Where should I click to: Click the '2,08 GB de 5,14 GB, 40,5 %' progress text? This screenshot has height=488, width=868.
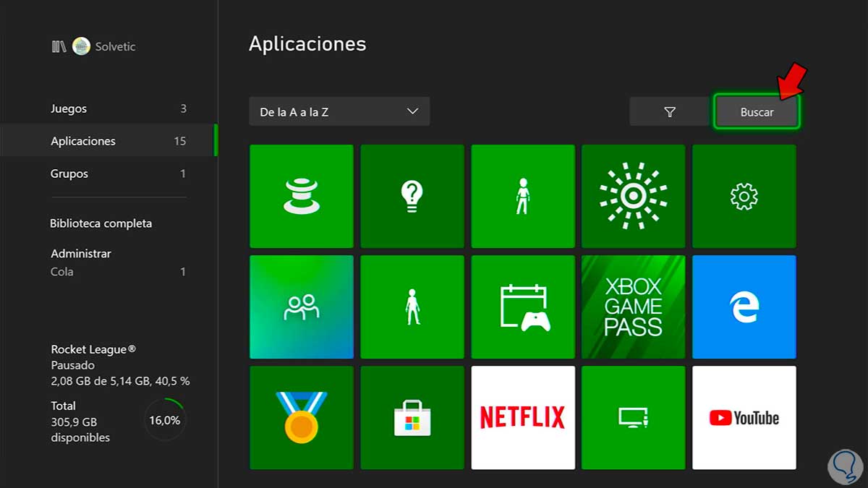(x=120, y=381)
